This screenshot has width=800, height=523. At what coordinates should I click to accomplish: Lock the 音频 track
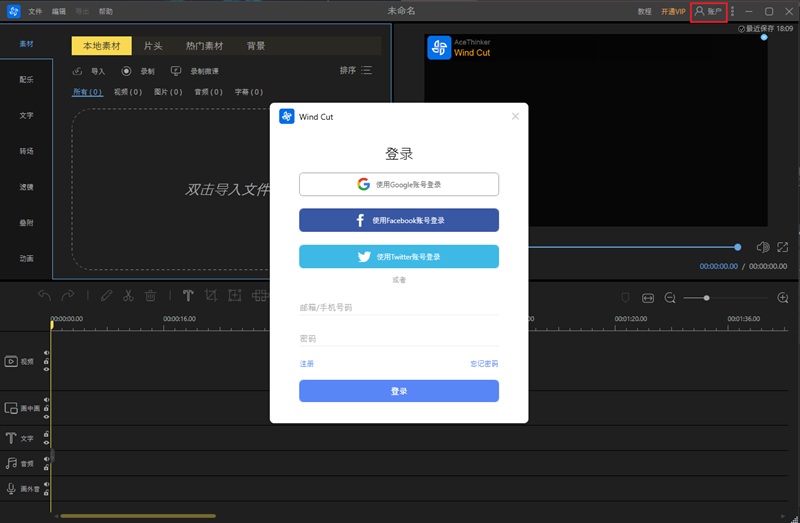click(46, 467)
